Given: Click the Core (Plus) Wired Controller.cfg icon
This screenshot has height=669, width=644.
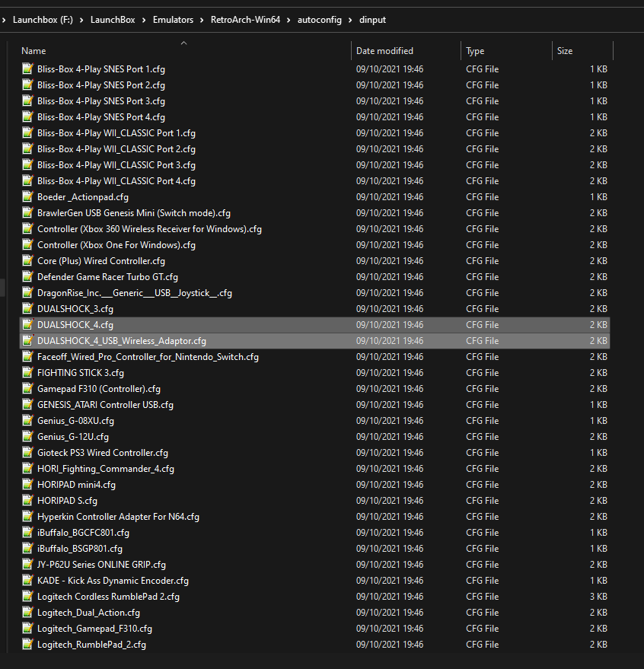Looking at the screenshot, I should coord(27,261).
